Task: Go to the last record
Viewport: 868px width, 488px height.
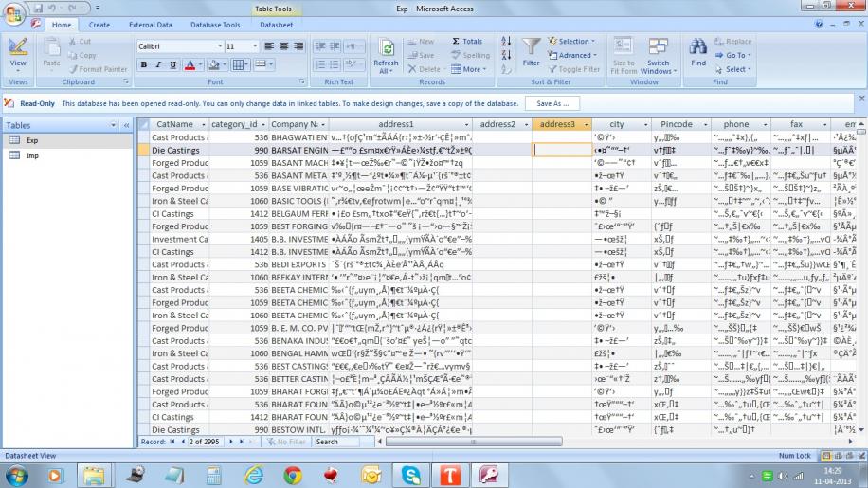Action: [x=242, y=442]
